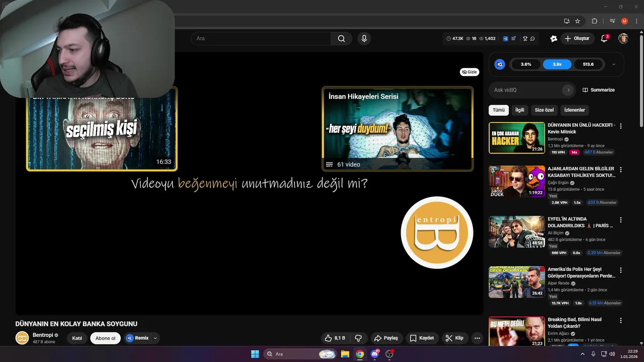Image resolution: width=644 pixels, height=362 pixels.
Task: Open options menu for Kevin Mitnick video
Action: [x=620, y=126]
